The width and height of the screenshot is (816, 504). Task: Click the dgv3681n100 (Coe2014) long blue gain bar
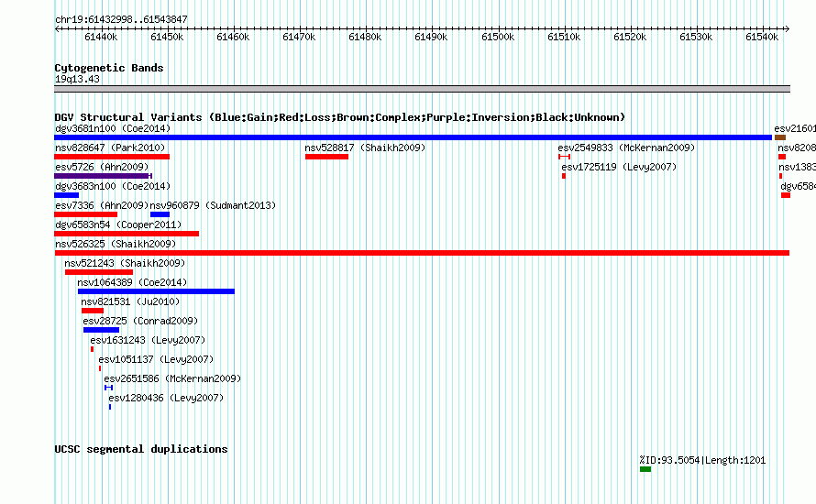click(x=414, y=137)
